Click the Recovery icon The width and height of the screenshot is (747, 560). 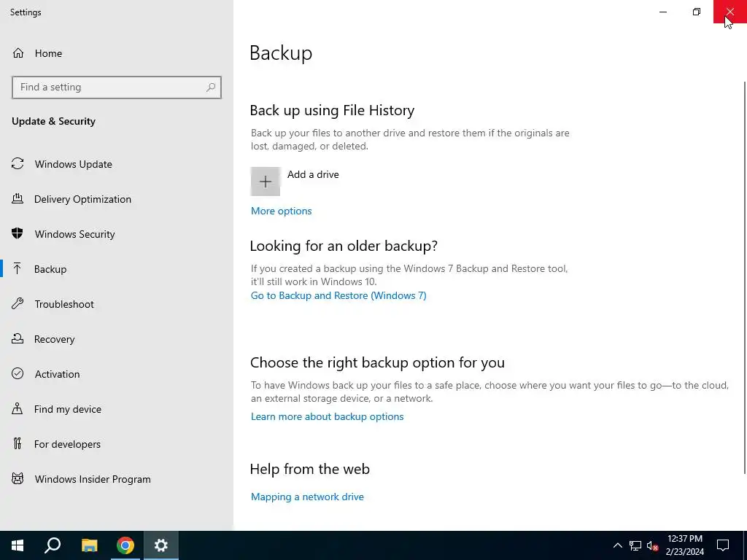18,339
